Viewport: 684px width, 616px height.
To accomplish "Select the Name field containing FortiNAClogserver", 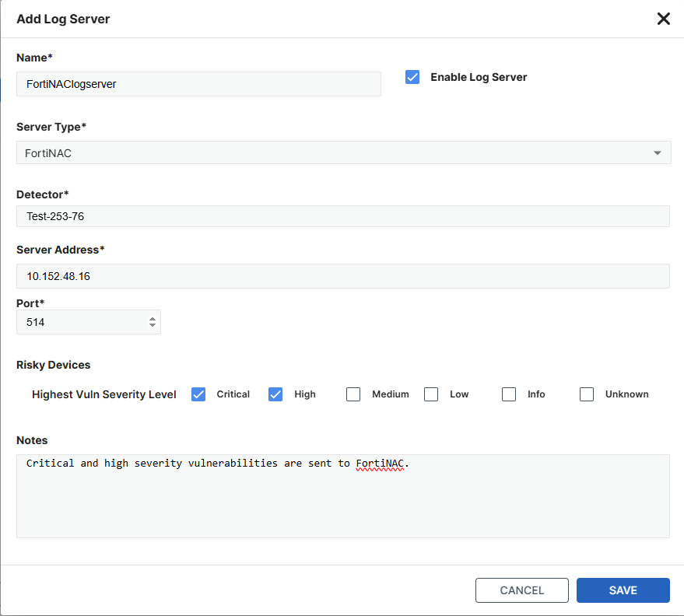I will 198,84.
